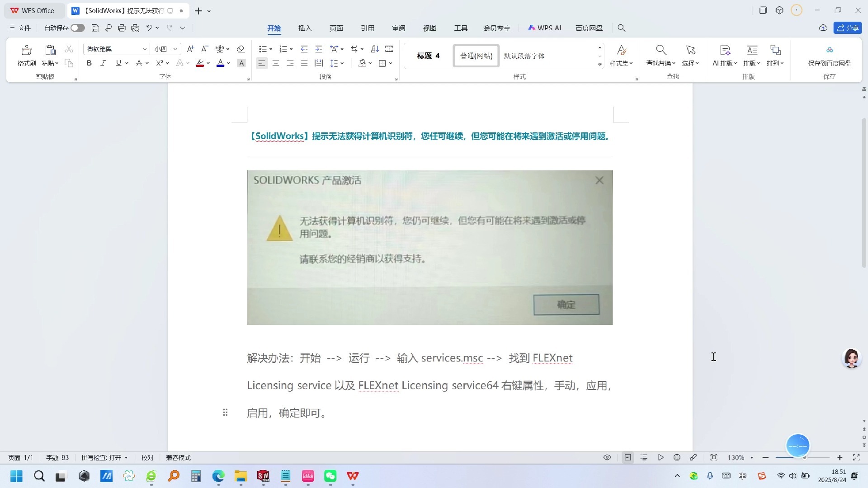Viewport: 868px width, 488px height.
Task: Click the Distributed alignment icon
Action: click(x=319, y=63)
